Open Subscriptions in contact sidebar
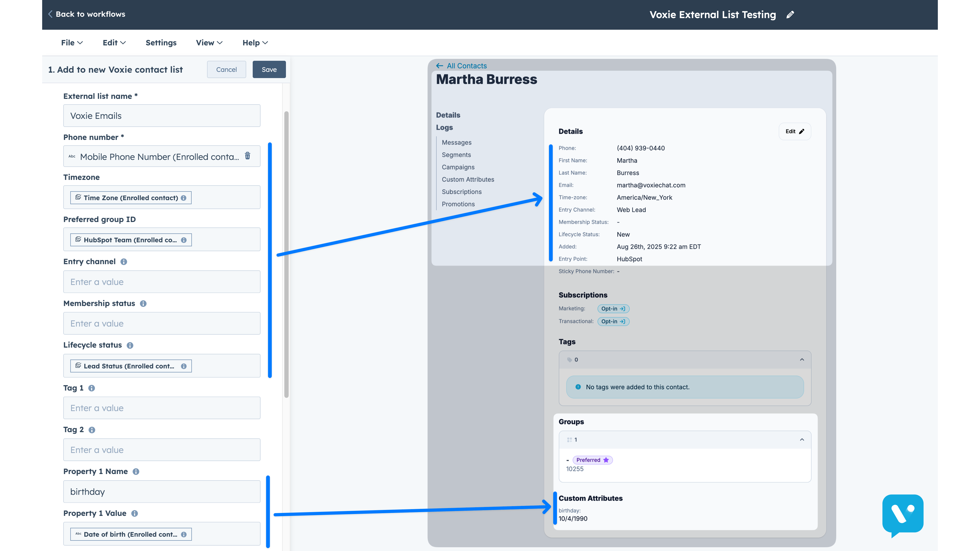980x551 pixels. (461, 192)
